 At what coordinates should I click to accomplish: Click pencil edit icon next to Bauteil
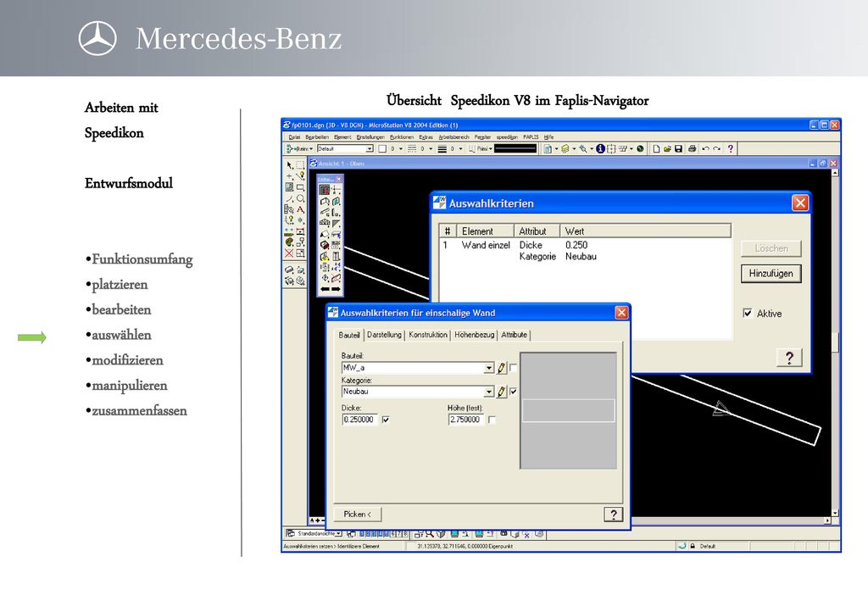(x=502, y=368)
